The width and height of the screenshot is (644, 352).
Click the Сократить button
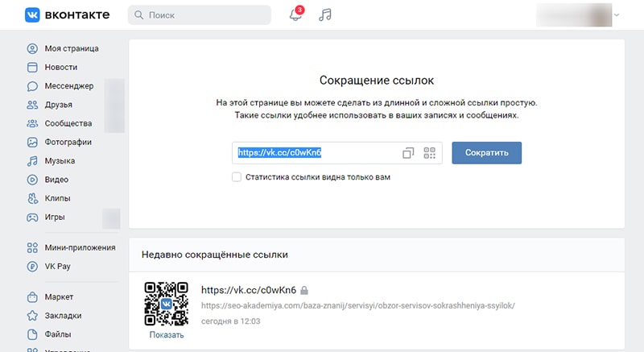(487, 153)
